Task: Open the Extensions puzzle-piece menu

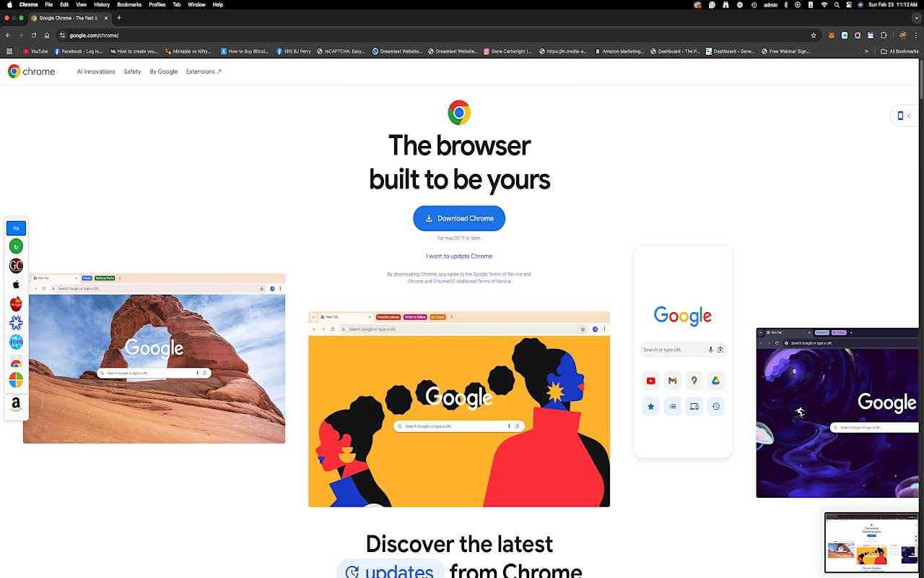Action: pos(884,35)
